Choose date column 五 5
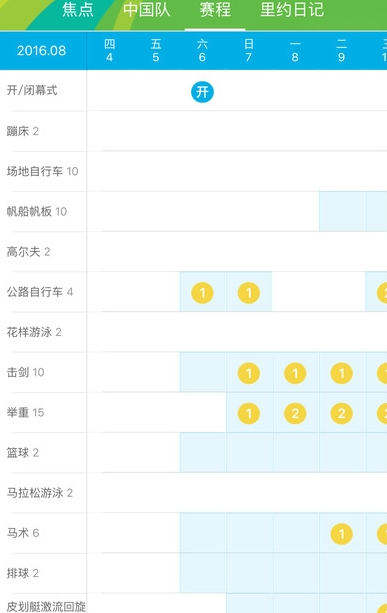Viewport: 387px width, 613px height. (156, 50)
